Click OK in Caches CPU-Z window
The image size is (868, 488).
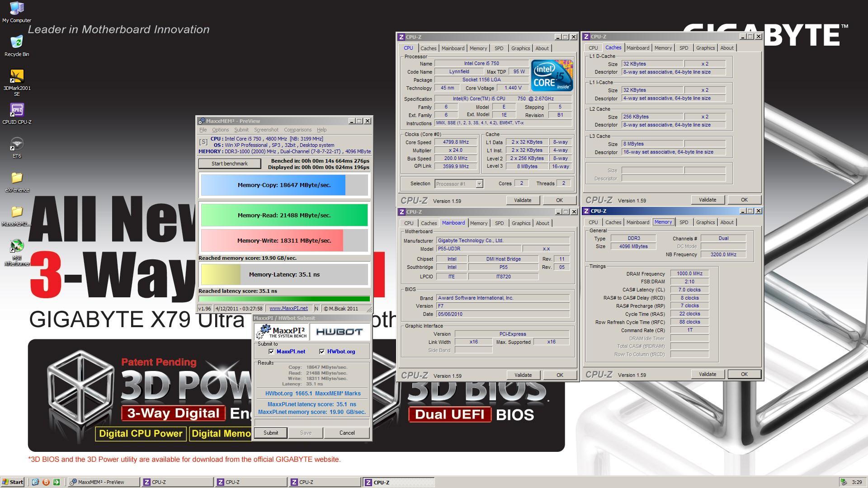(x=744, y=200)
